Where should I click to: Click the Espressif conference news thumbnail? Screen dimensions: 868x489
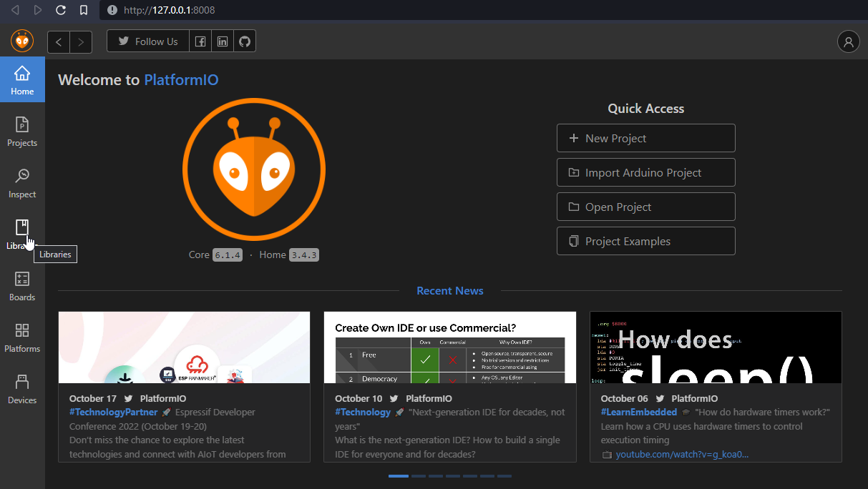[184, 347]
